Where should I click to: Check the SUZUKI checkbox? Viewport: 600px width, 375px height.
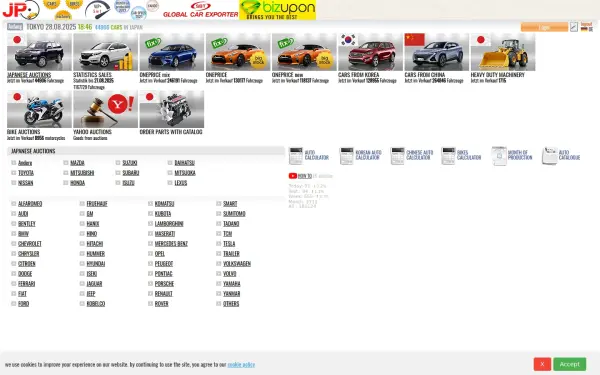click(x=118, y=163)
